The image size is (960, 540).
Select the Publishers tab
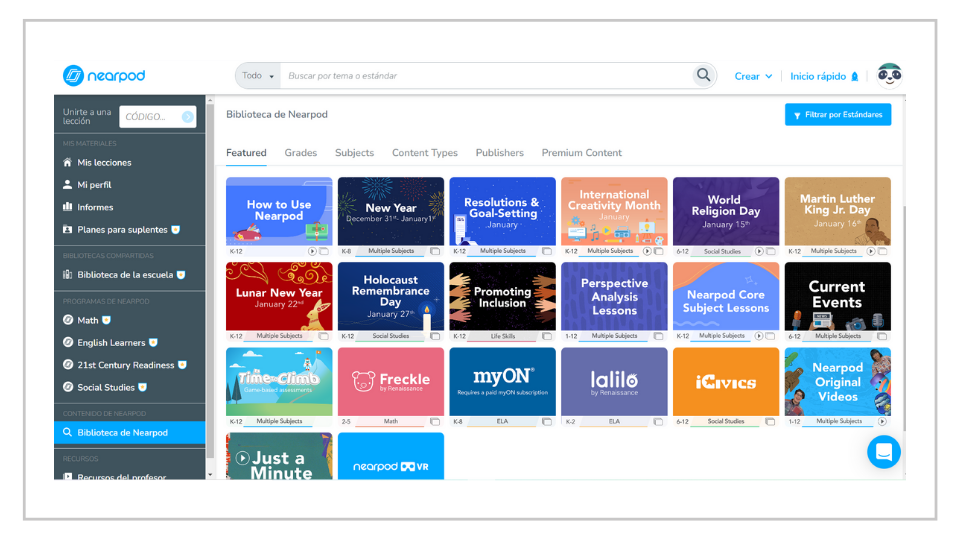(x=500, y=153)
